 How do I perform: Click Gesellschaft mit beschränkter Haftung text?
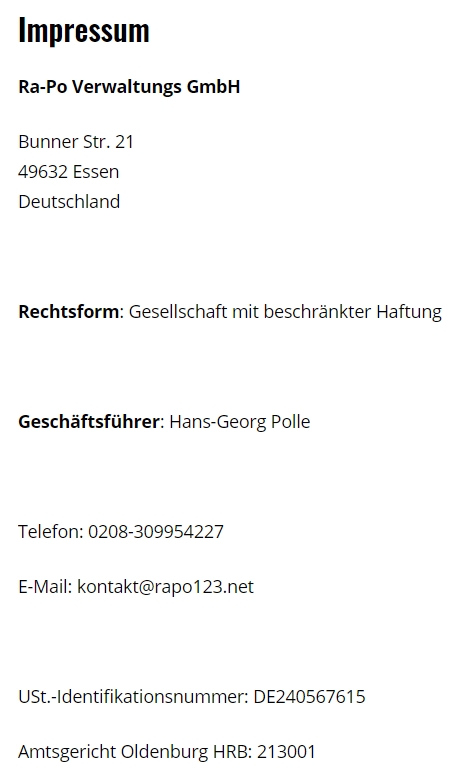(285, 312)
